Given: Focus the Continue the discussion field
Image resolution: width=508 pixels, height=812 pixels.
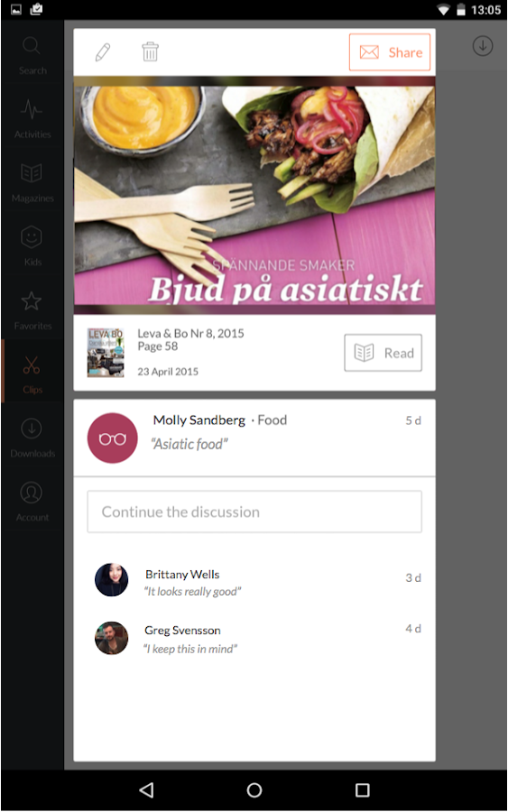Looking at the screenshot, I should [x=254, y=512].
